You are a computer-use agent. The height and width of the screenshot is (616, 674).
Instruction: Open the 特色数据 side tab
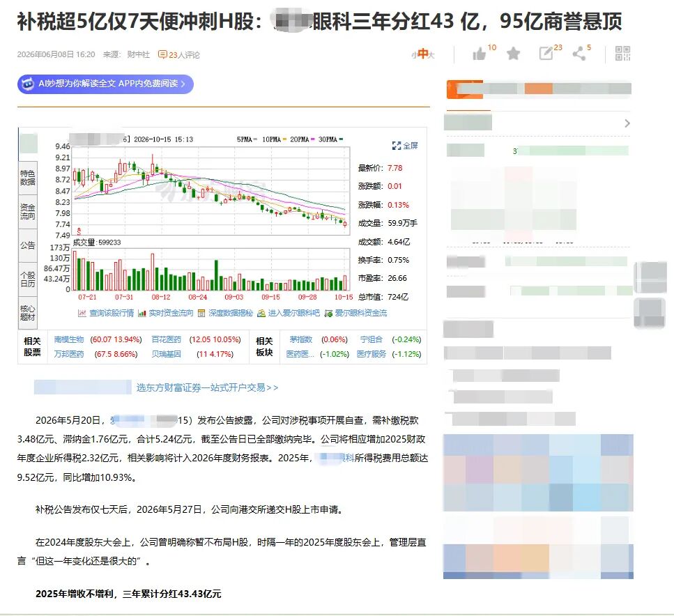tap(28, 178)
